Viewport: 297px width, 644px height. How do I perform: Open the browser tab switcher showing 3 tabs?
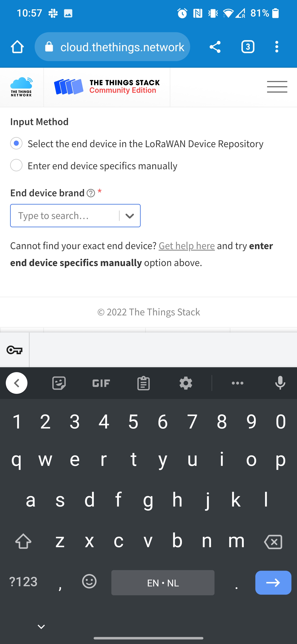[248, 46]
